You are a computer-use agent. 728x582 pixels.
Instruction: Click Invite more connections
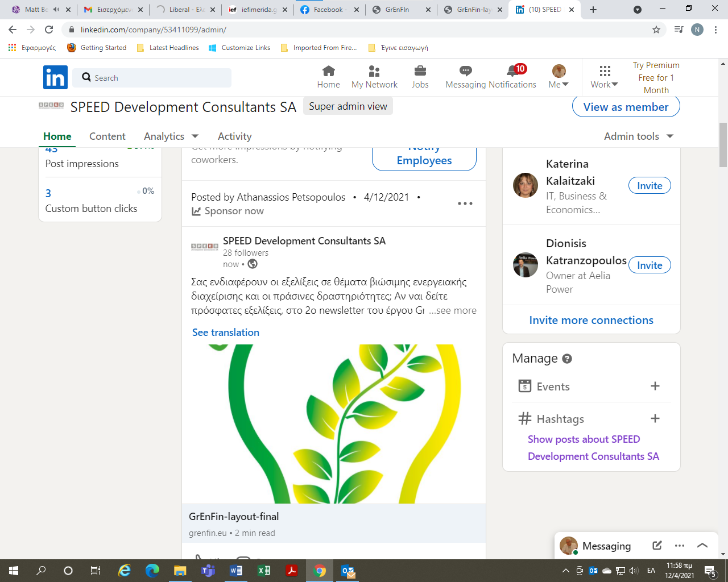[591, 320]
